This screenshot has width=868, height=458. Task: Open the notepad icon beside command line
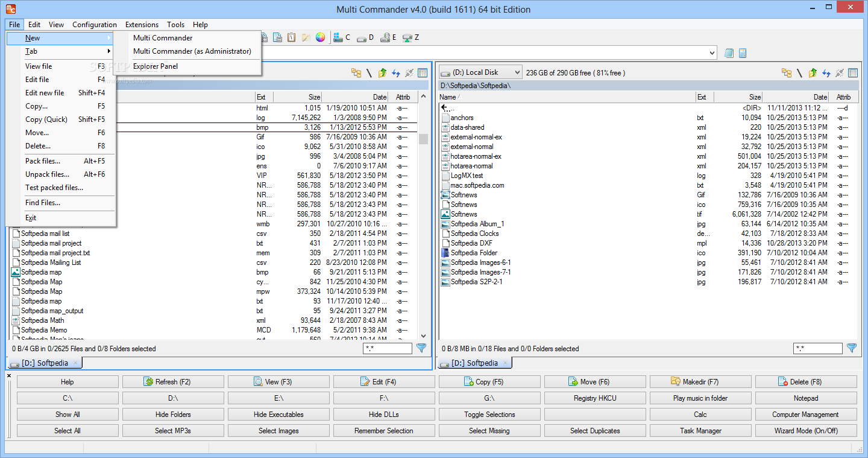[729, 53]
